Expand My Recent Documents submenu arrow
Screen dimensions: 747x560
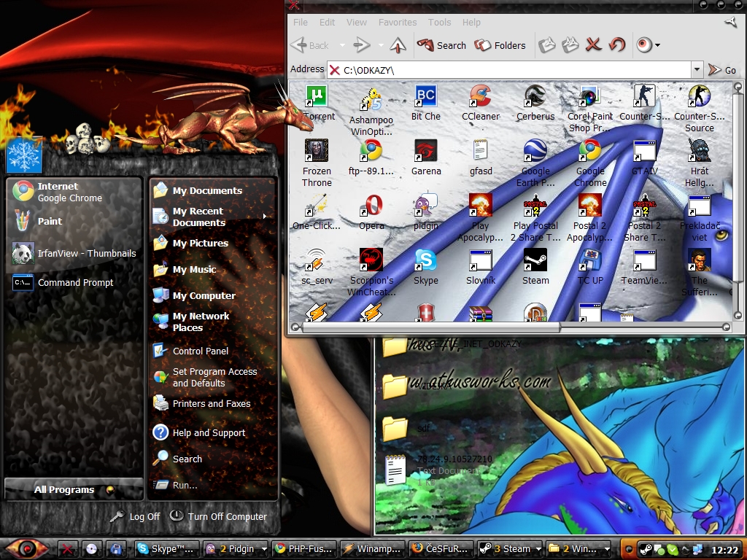[265, 217]
